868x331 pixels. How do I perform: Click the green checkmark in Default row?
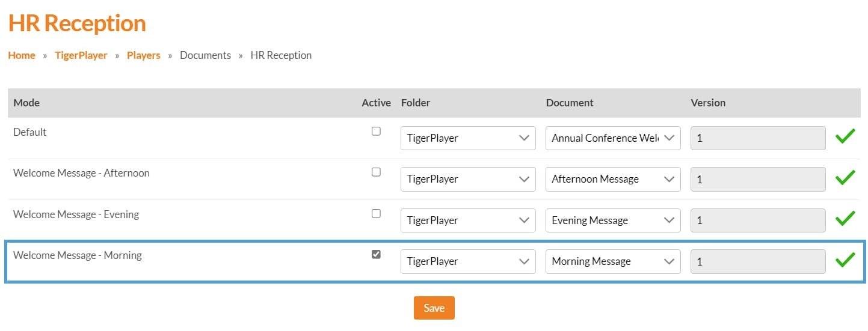click(x=845, y=138)
